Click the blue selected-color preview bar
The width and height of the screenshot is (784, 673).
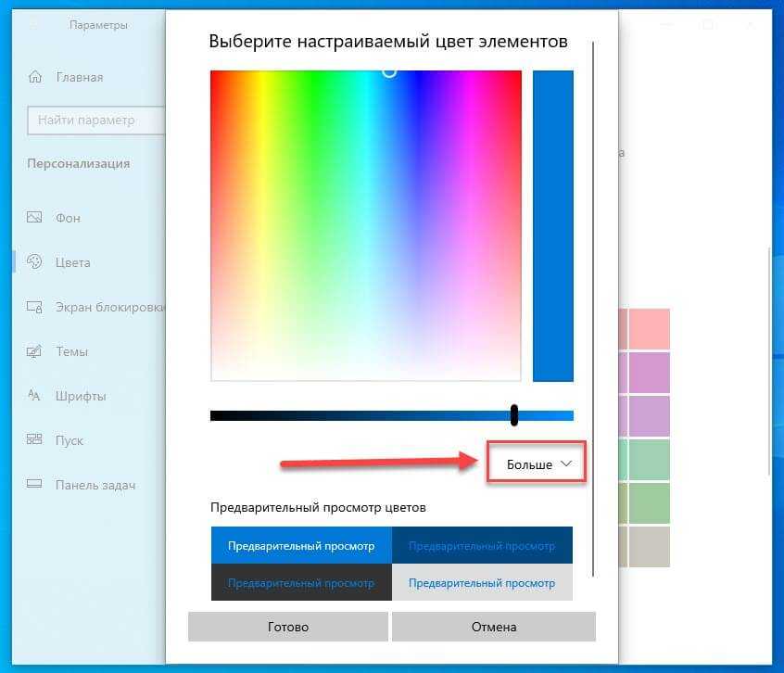tap(553, 225)
